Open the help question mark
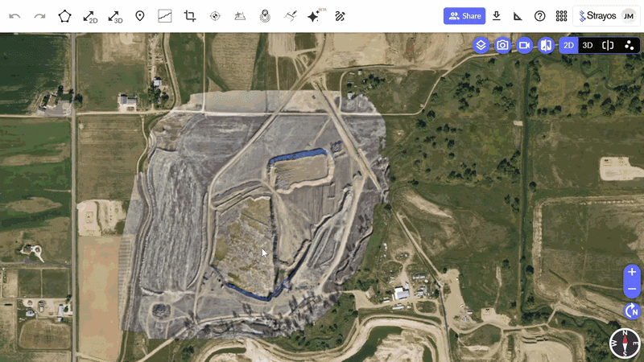 [x=540, y=16]
